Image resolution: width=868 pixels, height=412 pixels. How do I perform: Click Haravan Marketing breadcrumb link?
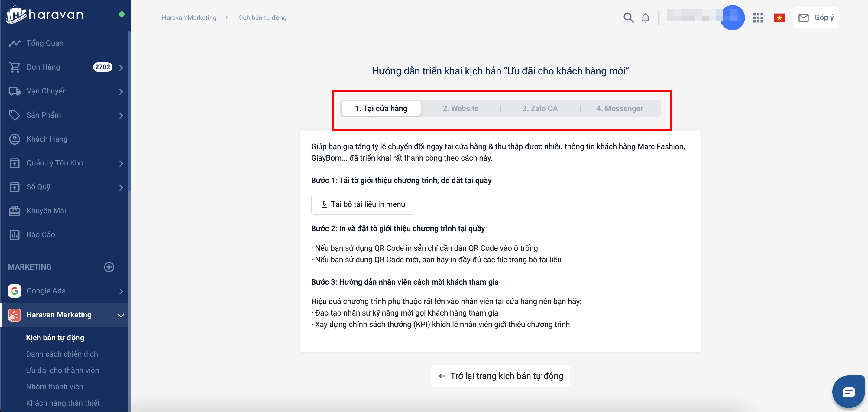(189, 18)
